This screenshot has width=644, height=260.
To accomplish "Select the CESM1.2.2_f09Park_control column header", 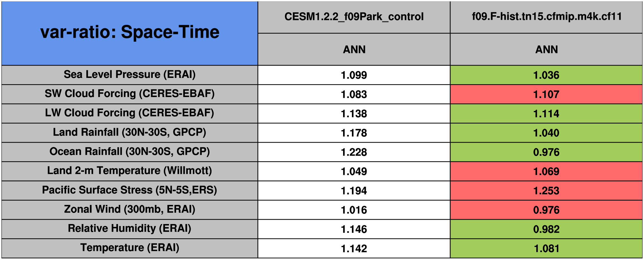I will 354,17.
